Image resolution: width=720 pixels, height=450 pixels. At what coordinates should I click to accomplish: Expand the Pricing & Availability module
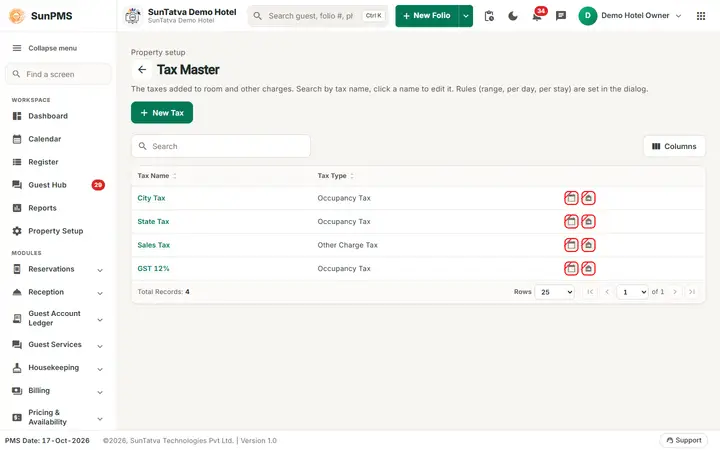(58, 417)
